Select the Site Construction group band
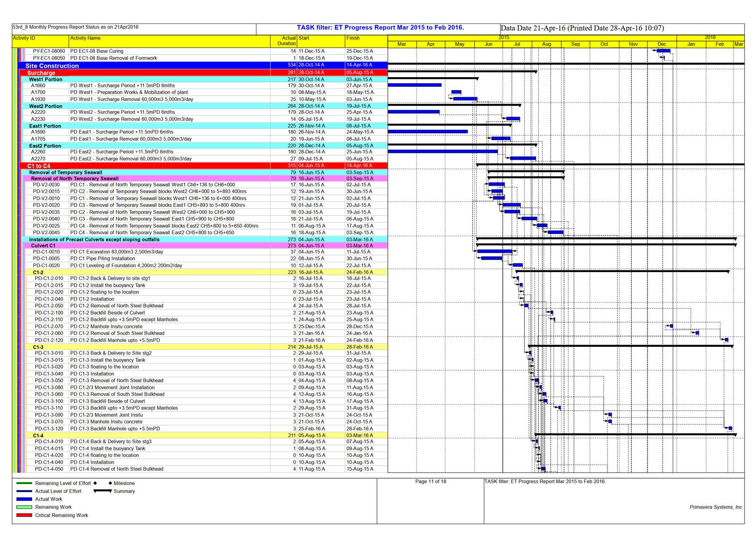Image resolution: width=756 pixels, height=535 pixels. (x=204, y=65)
